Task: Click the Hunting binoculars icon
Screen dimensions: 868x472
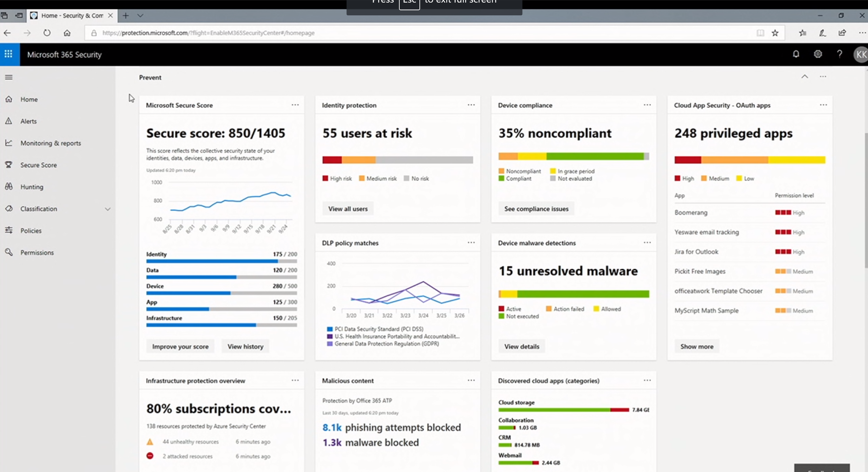Action: [x=9, y=186]
